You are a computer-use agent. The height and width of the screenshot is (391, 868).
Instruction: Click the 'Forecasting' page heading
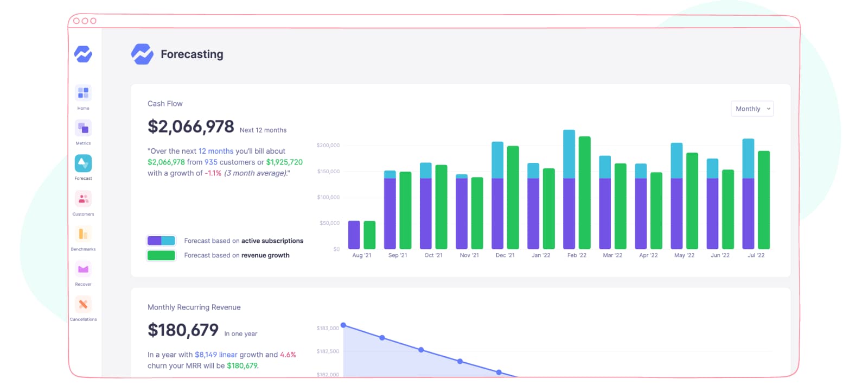tap(192, 54)
